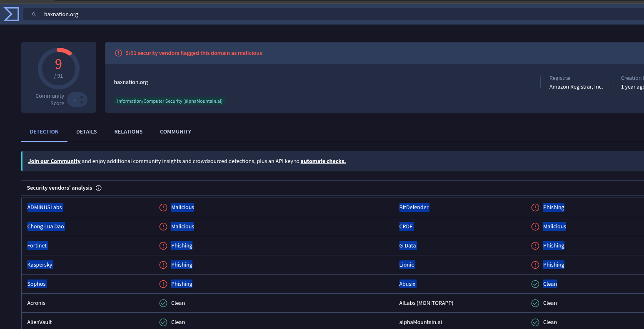
Task: Click the CRDF malicious warning icon
Action: point(535,226)
